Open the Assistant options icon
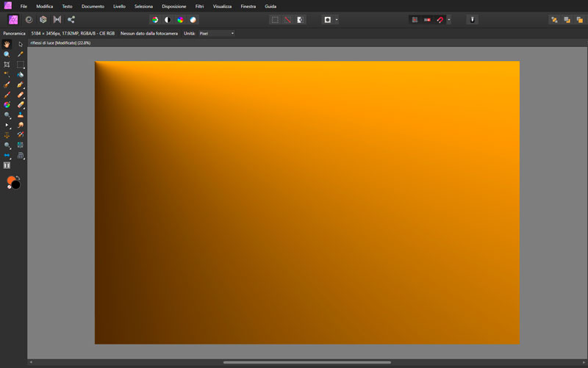The image size is (588, 368). [x=472, y=20]
